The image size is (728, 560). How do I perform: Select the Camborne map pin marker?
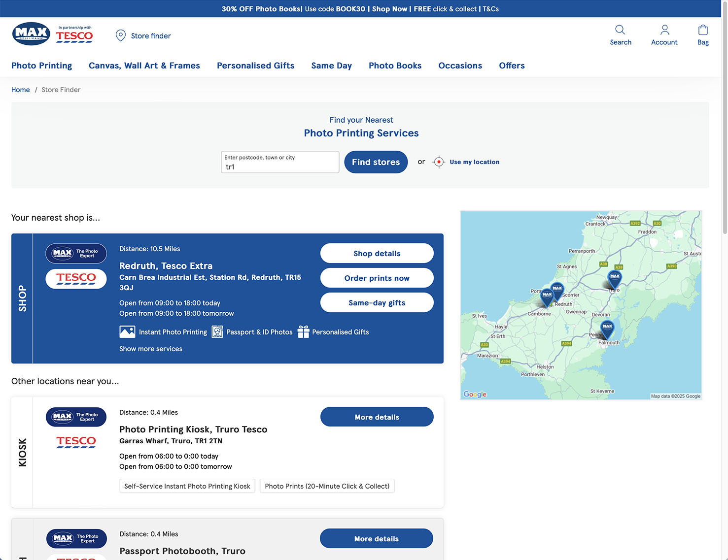(x=547, y=297)
